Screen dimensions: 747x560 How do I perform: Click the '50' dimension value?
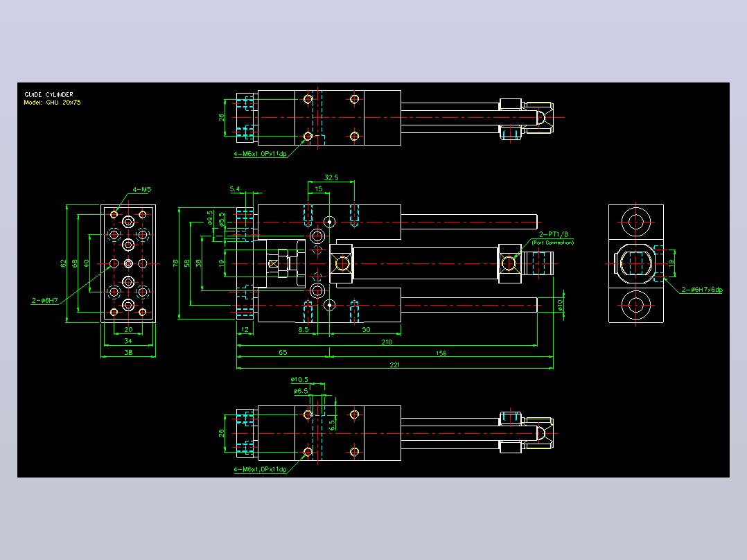coord(366,329)
